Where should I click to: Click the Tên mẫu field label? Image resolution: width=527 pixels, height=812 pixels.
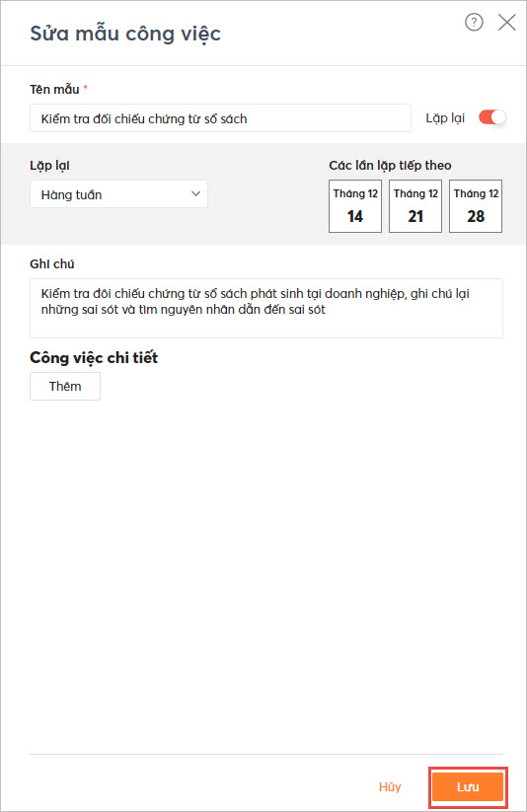coord(54,89)
